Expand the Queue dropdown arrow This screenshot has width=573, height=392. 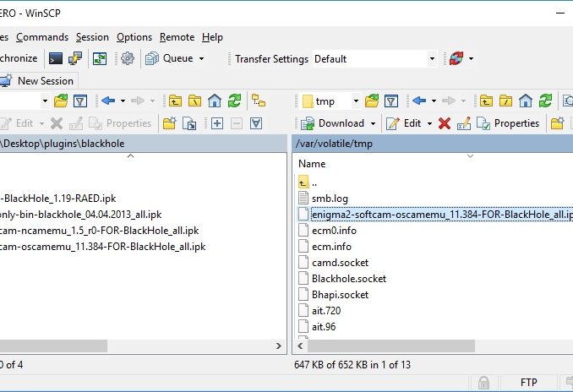[x=201, y=58]
